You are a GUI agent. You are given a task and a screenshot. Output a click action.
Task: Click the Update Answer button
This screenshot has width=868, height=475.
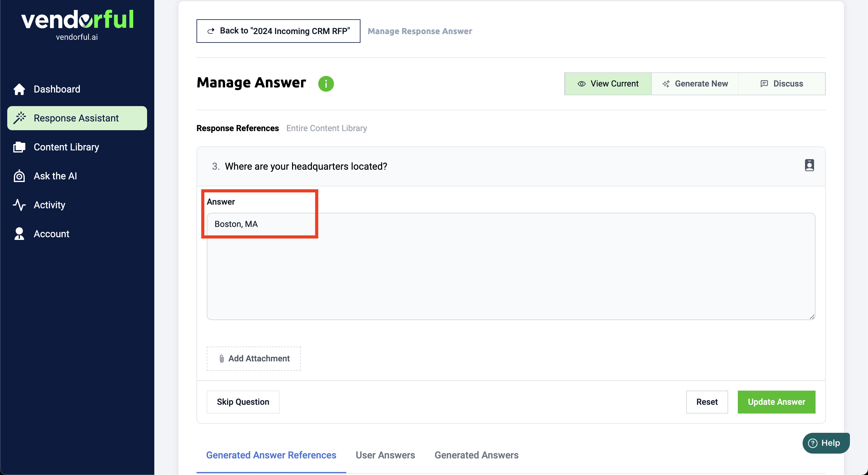tap(776, 402)
